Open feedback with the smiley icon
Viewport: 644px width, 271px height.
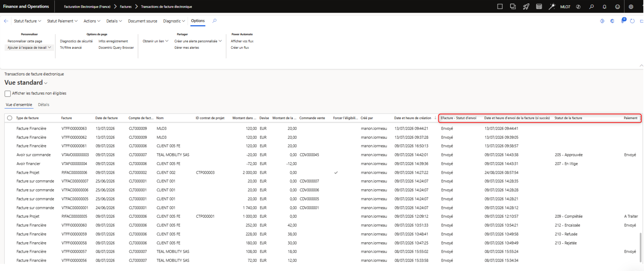tap(618, 7)
